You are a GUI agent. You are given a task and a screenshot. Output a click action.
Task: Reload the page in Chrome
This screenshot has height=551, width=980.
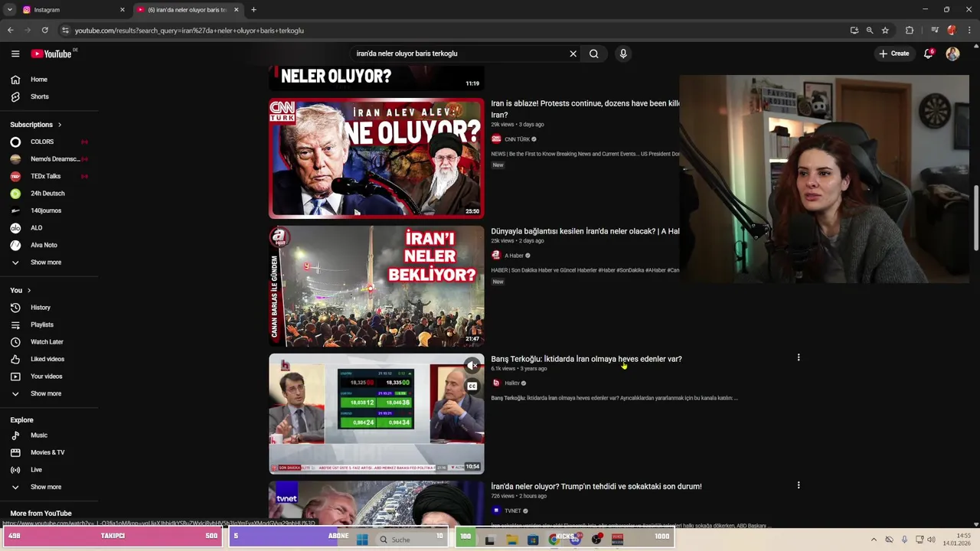(44, 30)
